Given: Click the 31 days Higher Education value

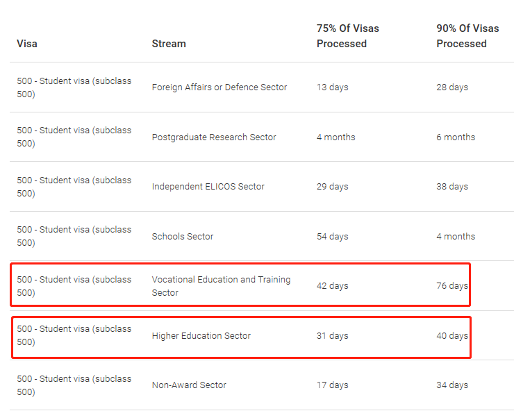Looking at the screenshot, I should coord(332,336).
